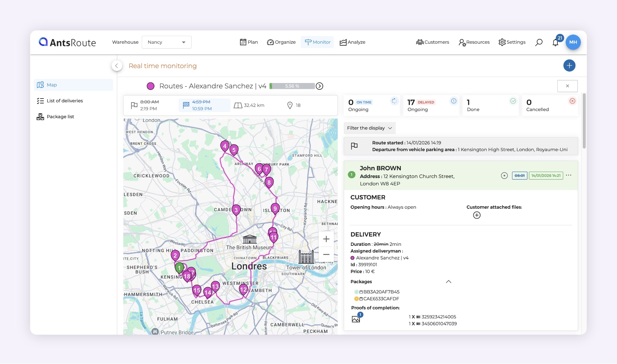
Task: Expand the Filter the display dropdown
Action: 369,128
